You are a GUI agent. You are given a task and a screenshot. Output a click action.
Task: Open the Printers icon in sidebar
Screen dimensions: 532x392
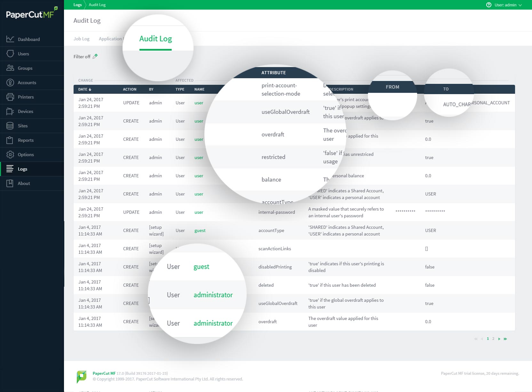point(10,97)
